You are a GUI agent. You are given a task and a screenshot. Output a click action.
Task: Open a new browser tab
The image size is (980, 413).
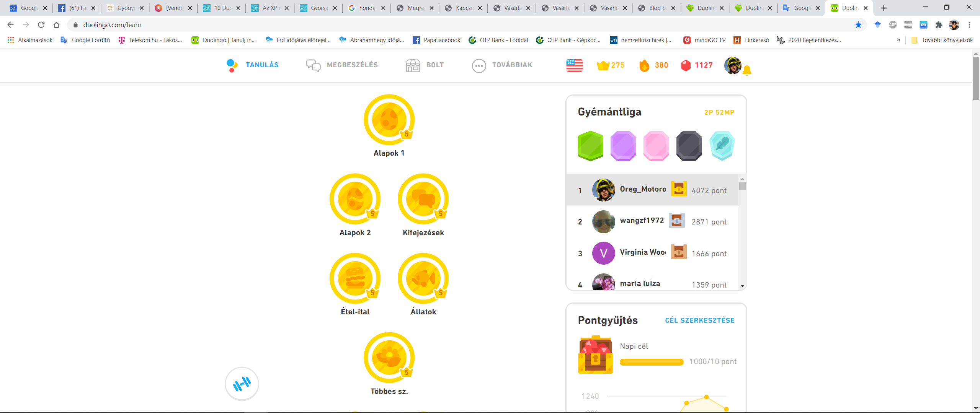[x=884, y=8]
